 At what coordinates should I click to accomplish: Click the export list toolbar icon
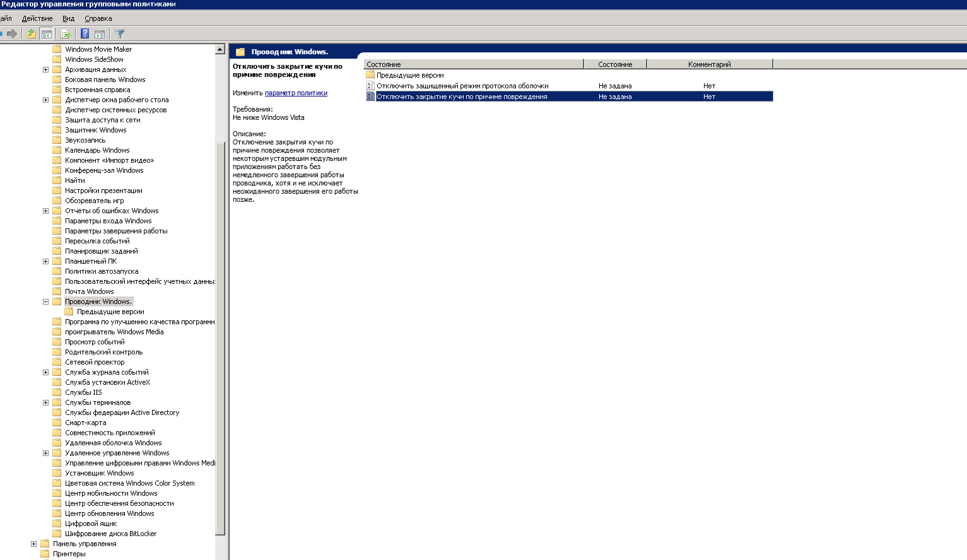(x=65, y=33)
